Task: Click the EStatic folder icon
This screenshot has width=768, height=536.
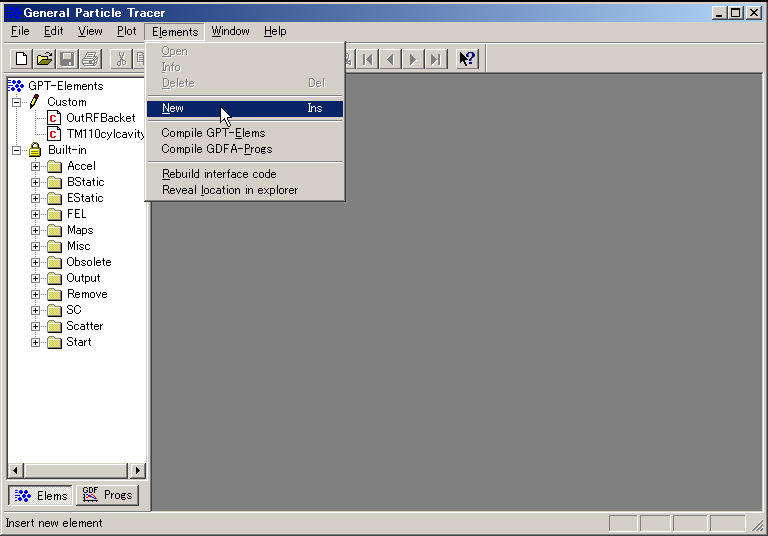Action: coord(54,198)
